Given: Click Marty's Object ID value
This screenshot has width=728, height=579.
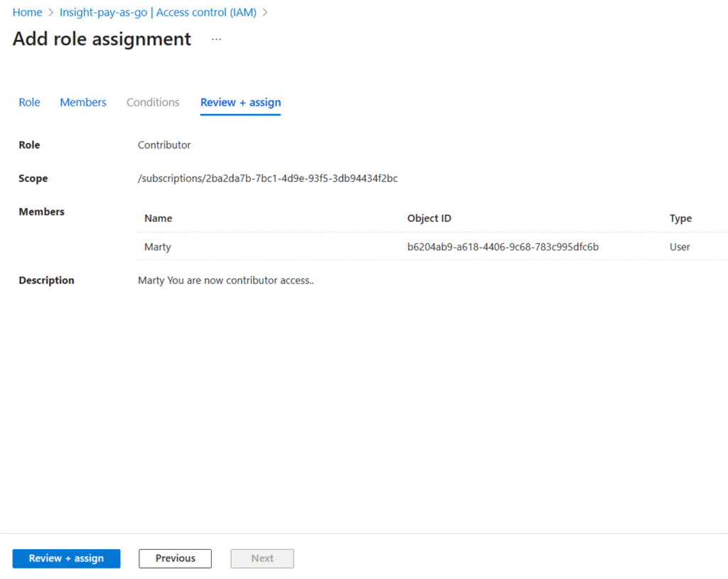Looking at the screenshot, I should pyautogui.click(x=503, y=247).
